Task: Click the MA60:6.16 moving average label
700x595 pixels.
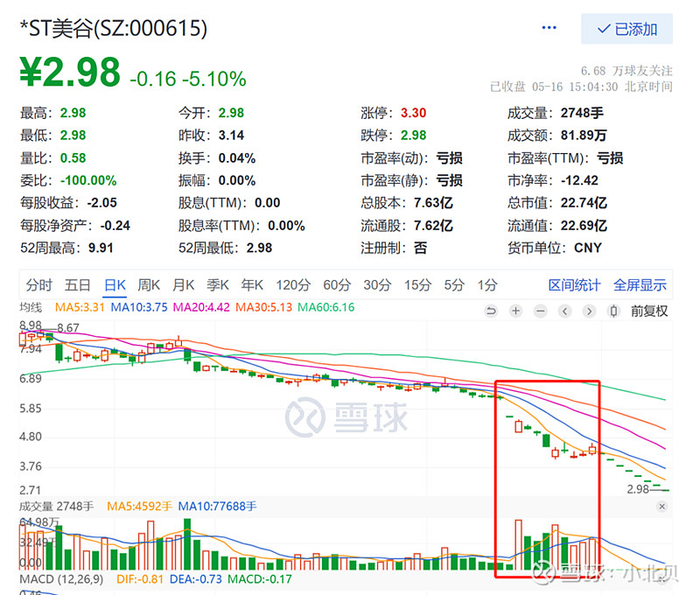Action: coord(326,307)
